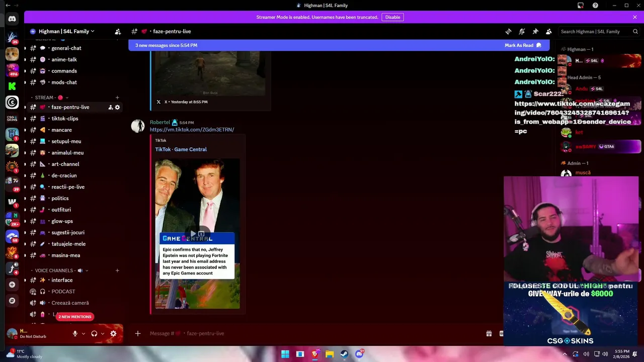Create a new voice channel with plus
644x362 pixels.
coord(117,270)
